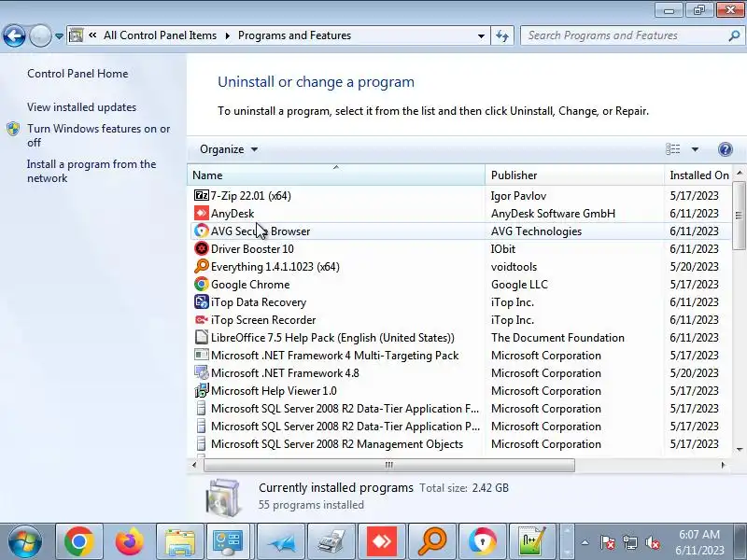Image resolution: width=747 pixels, height=560 pixels.
Task: Sort by Installed On column header
Action: click(x=698, y=175)
